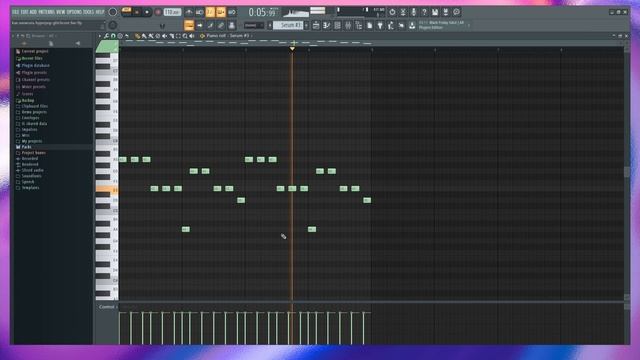Click the orange playhead marker on timeline
640x360 pixels.
(x=292, y=49)
